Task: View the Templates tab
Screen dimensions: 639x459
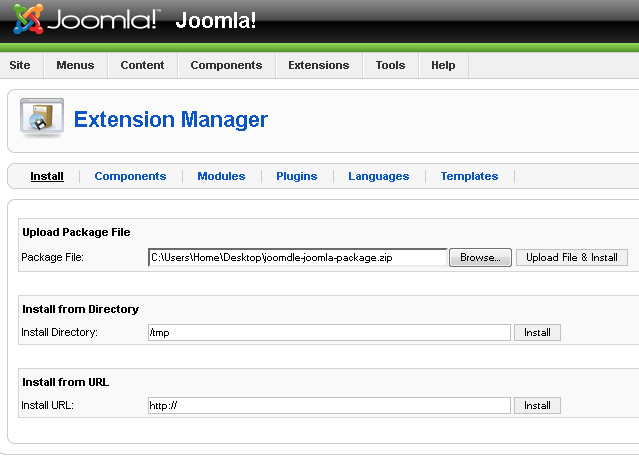Action: (x=469, y=176)
